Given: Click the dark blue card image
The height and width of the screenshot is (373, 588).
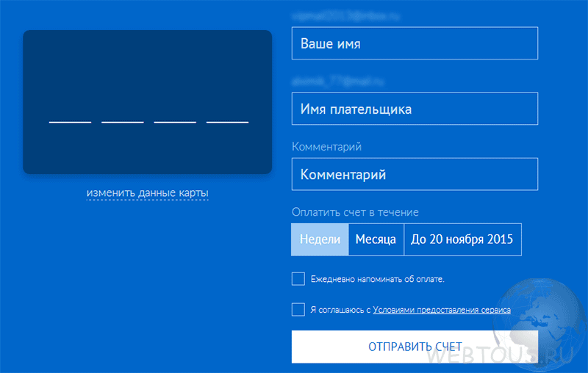Looking at the screenshot, I should pyautogui.click(x=148, y=102).
